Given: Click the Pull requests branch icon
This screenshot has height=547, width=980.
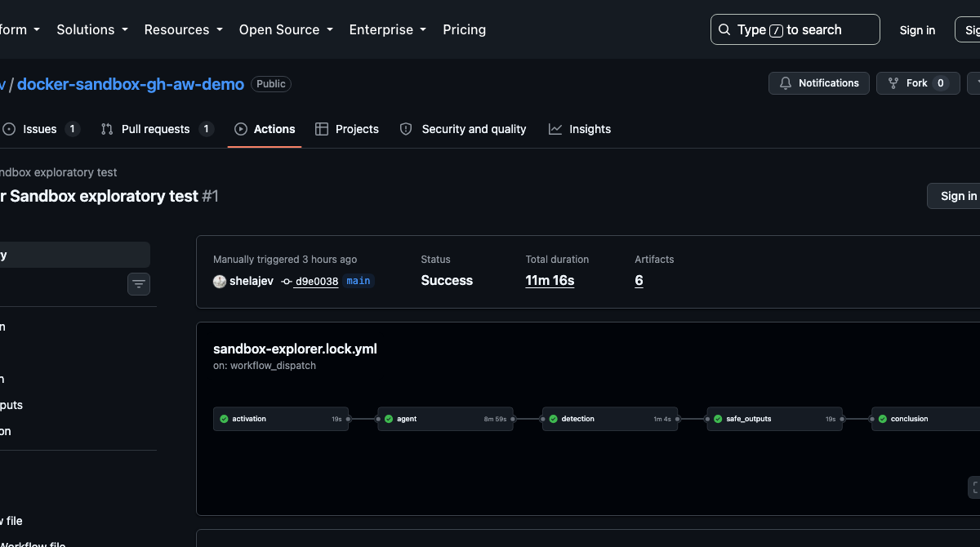Looking at the screenshot, I should [x=107, y=129].
